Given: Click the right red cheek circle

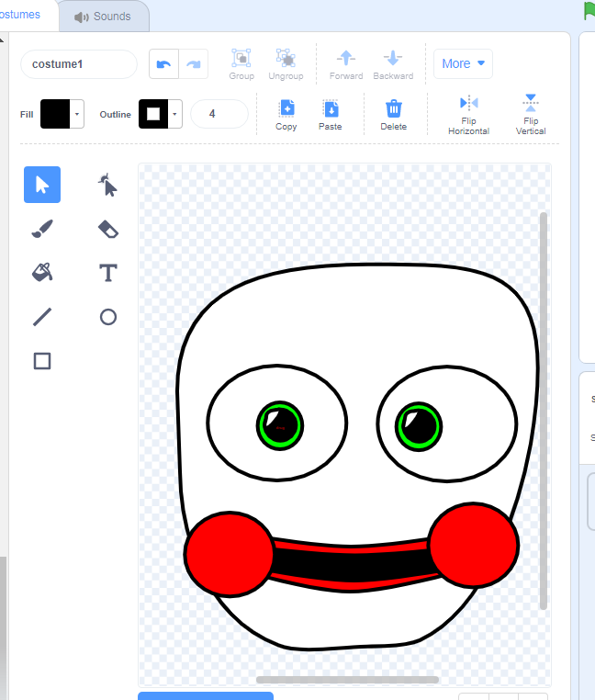Looking at the screenshot, I should pos(474,545).
